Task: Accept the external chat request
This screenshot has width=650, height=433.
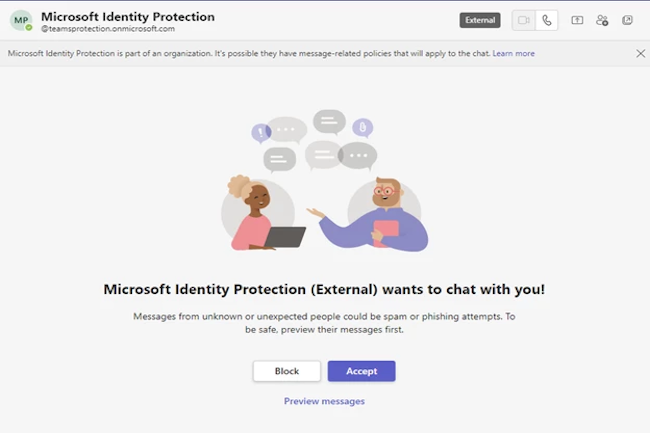Action: click(361, 371)
